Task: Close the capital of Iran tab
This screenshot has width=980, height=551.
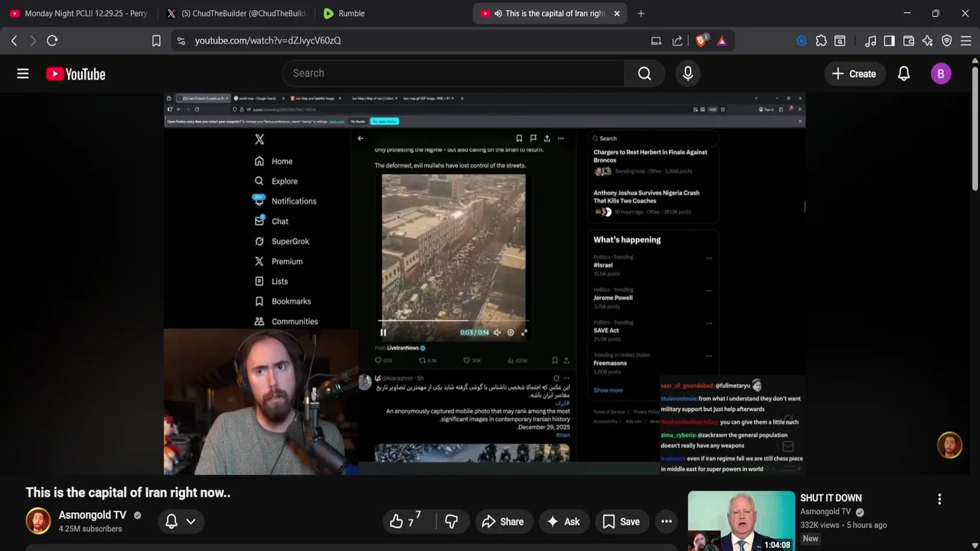Action: point(616,13)
